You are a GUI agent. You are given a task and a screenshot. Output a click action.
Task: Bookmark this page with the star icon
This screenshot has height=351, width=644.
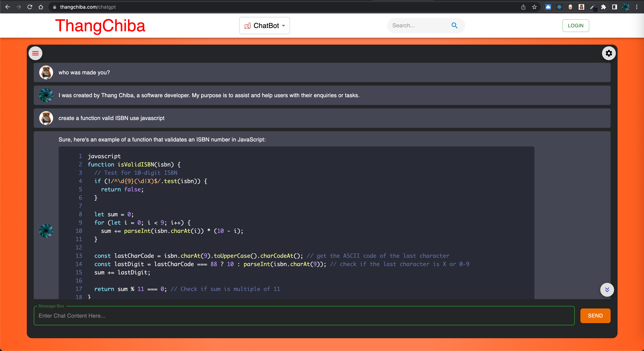534,7
